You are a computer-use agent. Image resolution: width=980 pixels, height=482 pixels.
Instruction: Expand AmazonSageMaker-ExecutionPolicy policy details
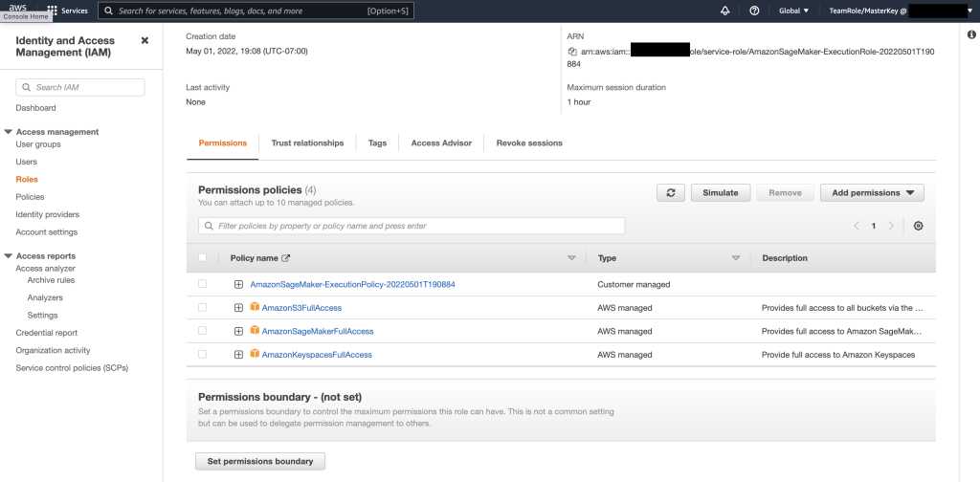click(238, 284)
